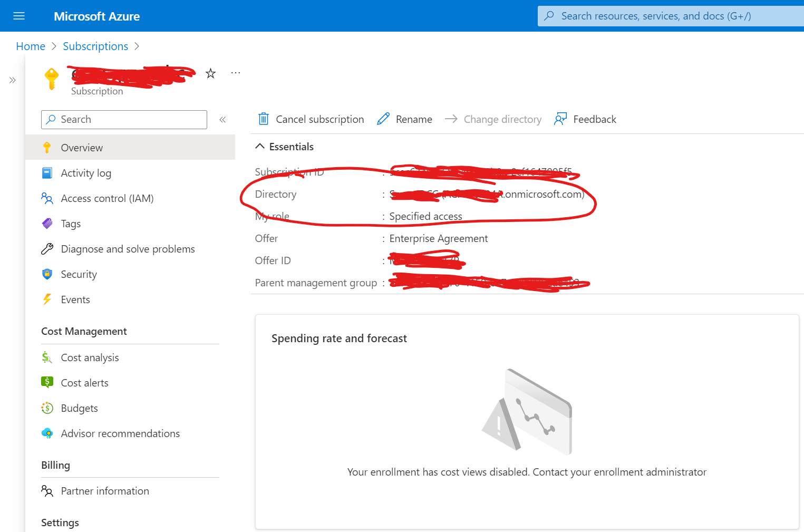The width and height of the screenshot is (804, 532).
Task: Click the Spending rate and forecast heading
Action: [x=339, y=338]
